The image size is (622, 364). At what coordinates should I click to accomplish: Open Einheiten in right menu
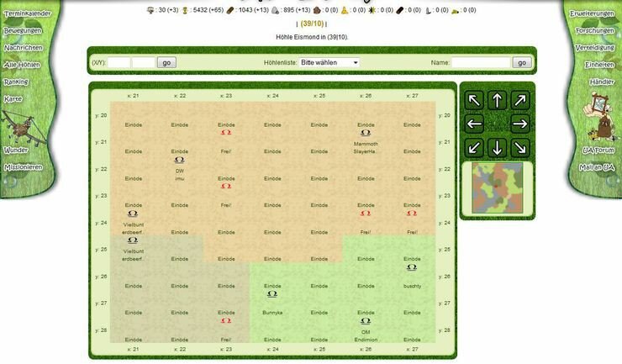point(599,65)
